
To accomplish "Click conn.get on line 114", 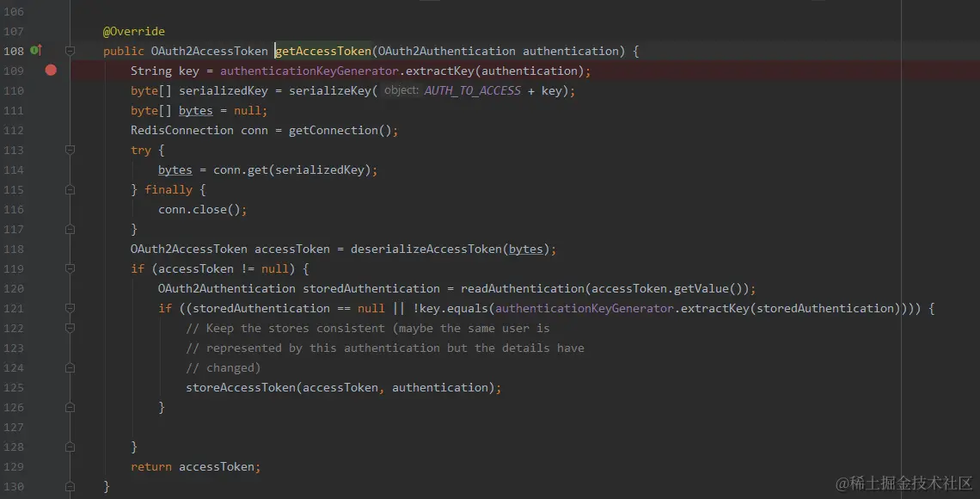I will click(241, 170).
